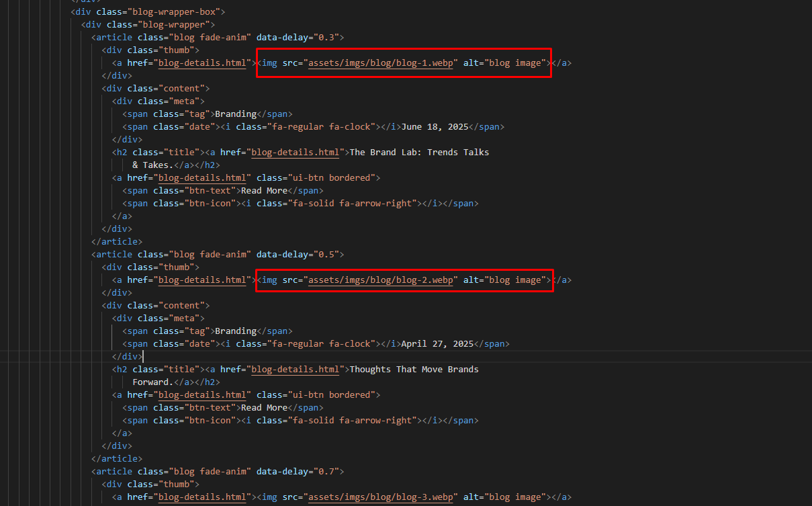Image resolution: width=812 pixels, height=506 pixels.
Task: Follow blog-details.html link before blog-3.webp image
Action: pos(201,497)
